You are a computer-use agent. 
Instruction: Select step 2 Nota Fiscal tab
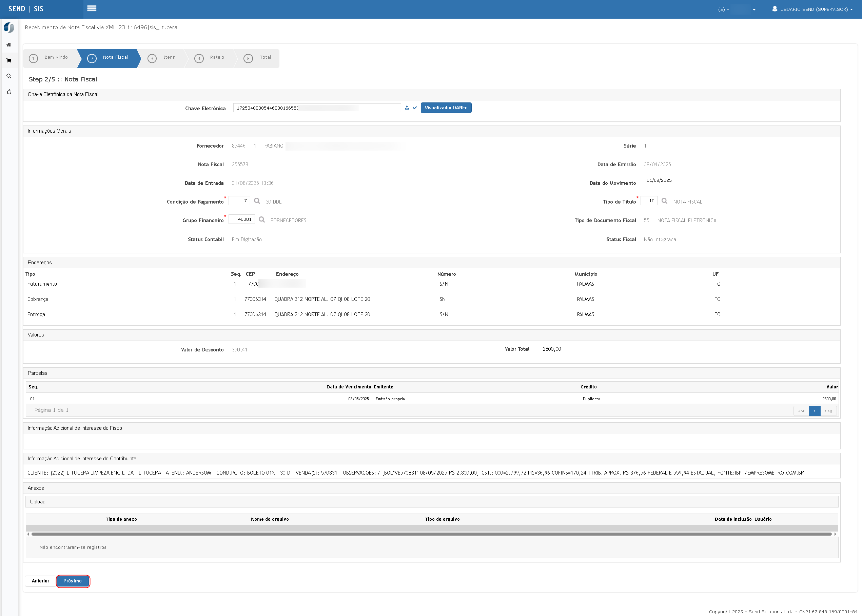109,58
